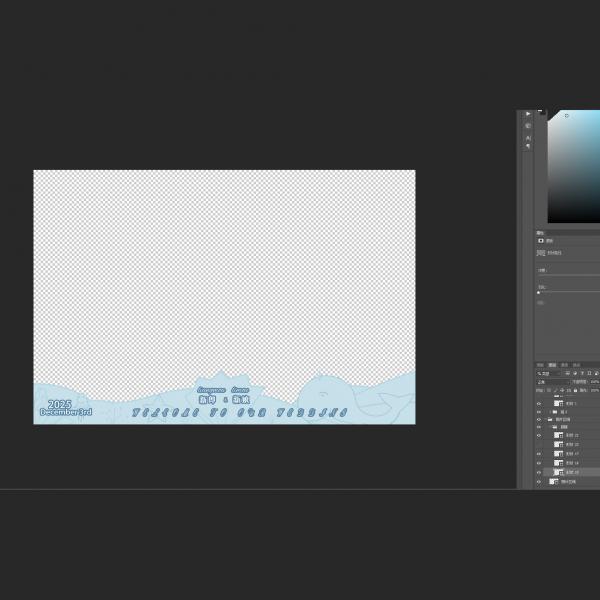Image resolution: width=600 pixels, height=600 pixels.
Task: Open the Actions panel play icon
Action: tap(528, 114)
